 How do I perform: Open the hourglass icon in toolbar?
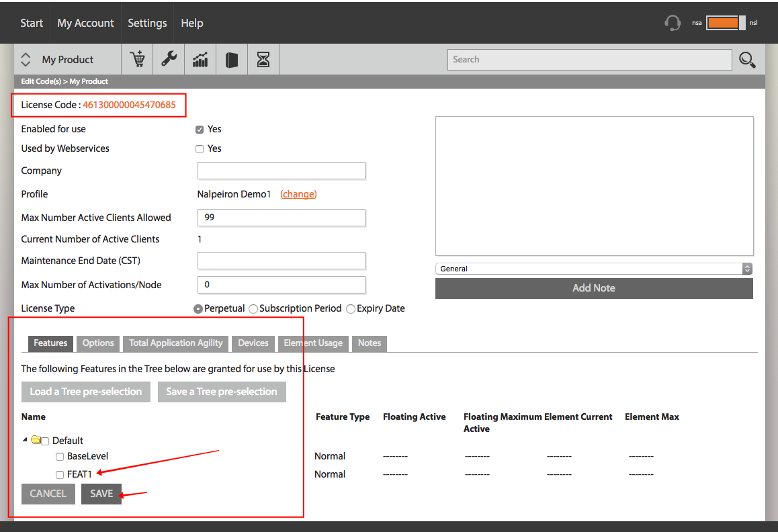point(263,59)
